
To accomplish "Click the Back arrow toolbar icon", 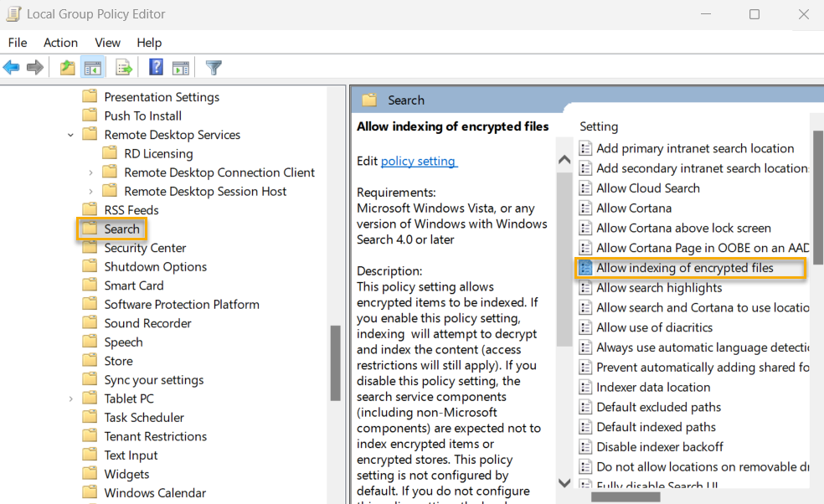I will (11, 68).
